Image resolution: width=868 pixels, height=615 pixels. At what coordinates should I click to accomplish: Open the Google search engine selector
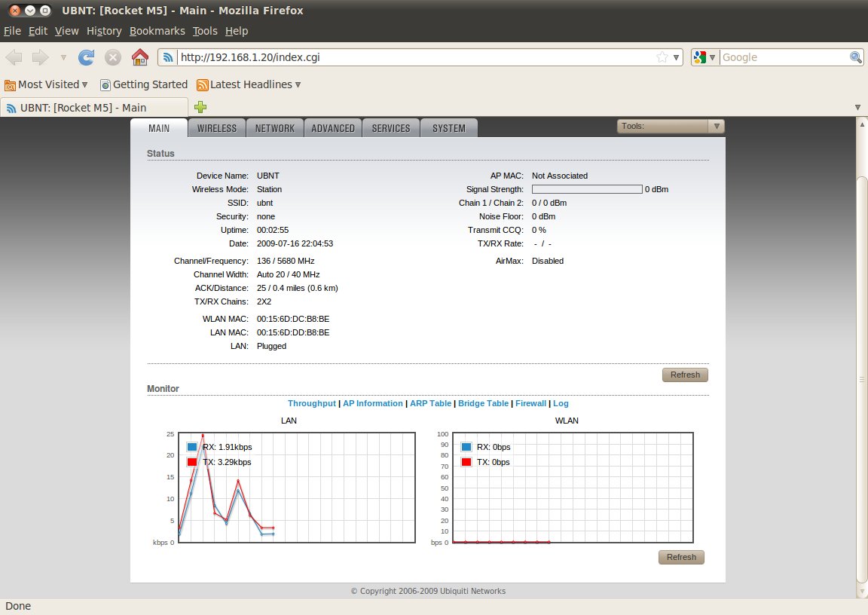point(704,57)
